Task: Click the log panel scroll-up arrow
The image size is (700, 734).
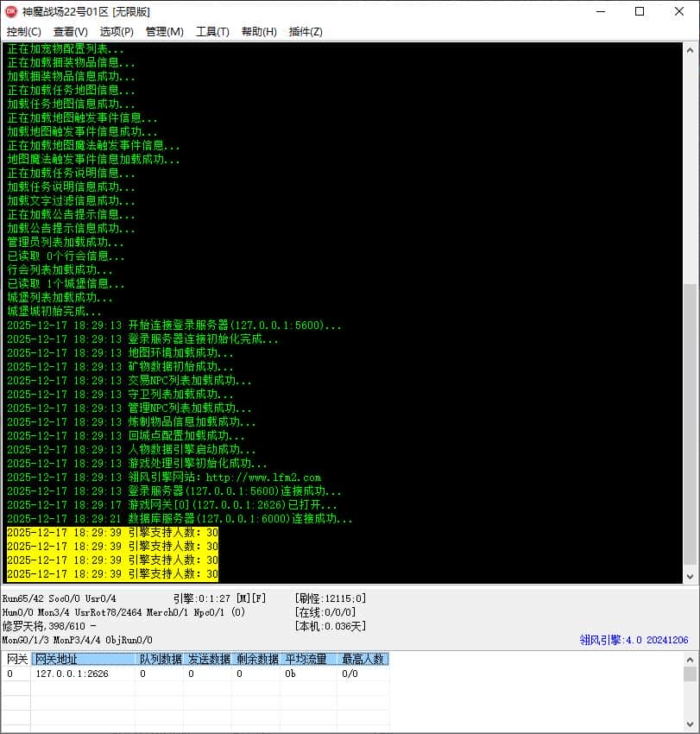Action: pyautogui.click(x=690, y=49)
